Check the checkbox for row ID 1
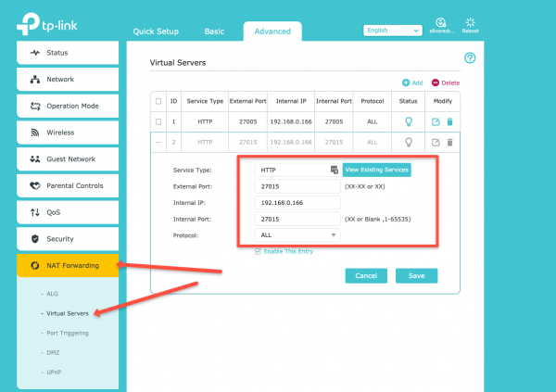Screen dimensions: 556x392 pyautogui.click(x=158, y=121)
